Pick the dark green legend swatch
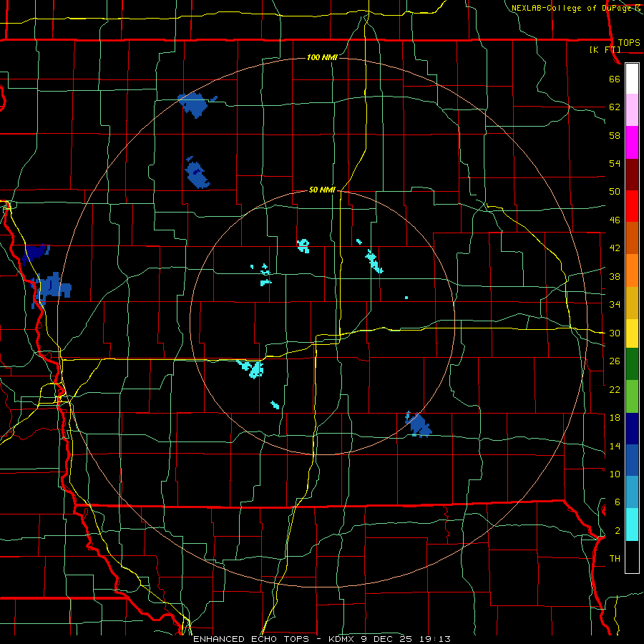This screenshot has height=644, width=644. point(632,364)
